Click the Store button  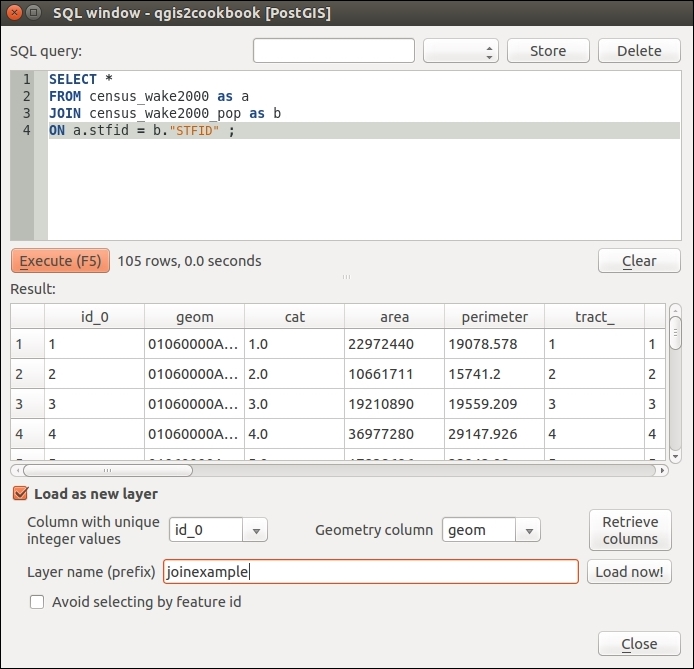547,51
